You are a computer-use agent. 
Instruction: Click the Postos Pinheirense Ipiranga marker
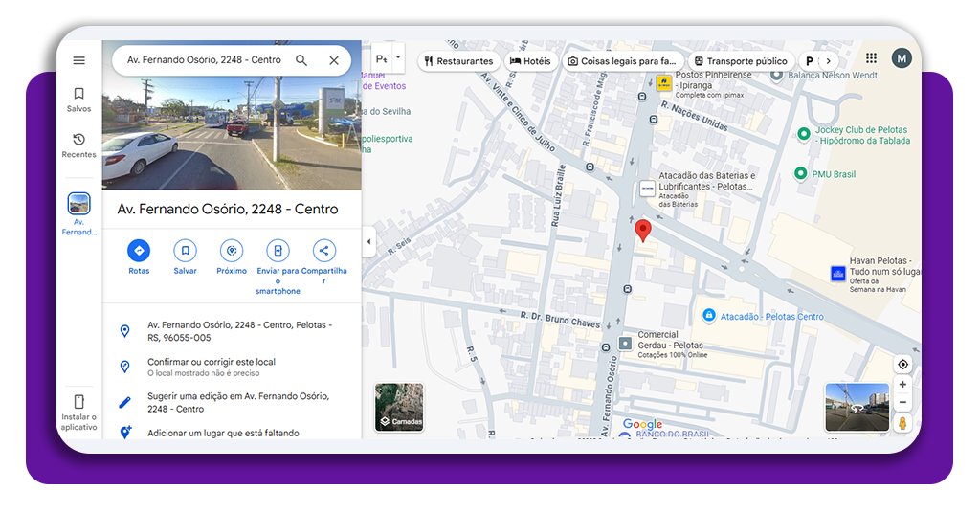[664, 82]
